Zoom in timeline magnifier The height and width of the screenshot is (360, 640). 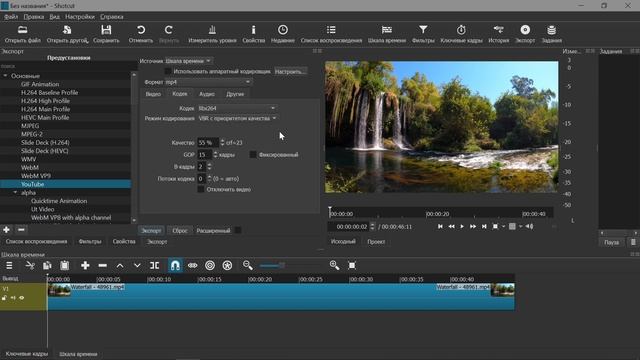pyautogui.click(x=334, y=265)
